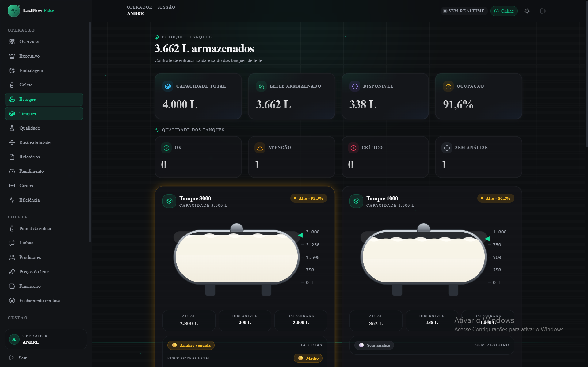Click the Coleta milk bottle icon
The image size is (588, 367).
(x=12, y=85)
